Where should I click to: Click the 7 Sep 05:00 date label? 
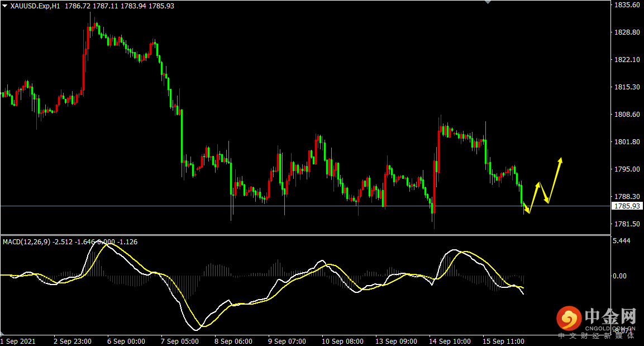180,342
